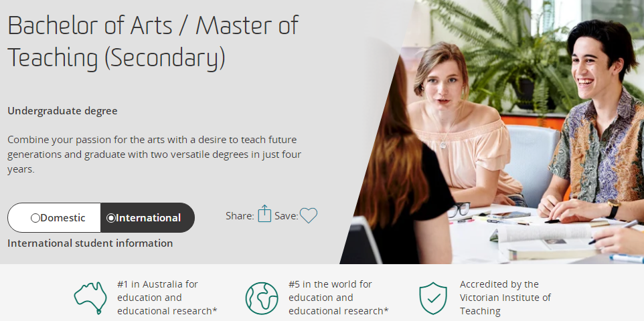Choose the dark International toggle segment
The image size is (644, 321).
147,217
